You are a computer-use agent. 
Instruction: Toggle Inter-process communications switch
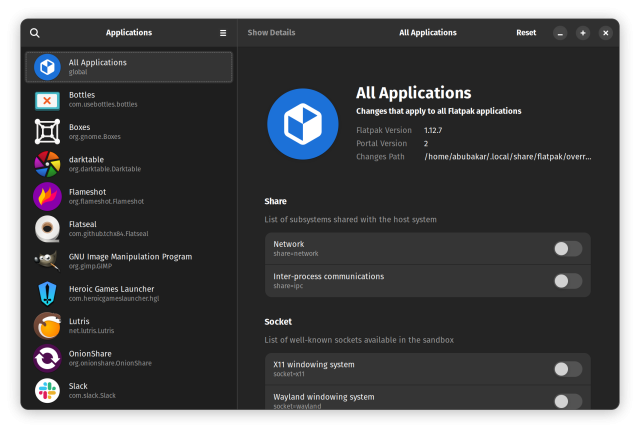pos(568,281)
